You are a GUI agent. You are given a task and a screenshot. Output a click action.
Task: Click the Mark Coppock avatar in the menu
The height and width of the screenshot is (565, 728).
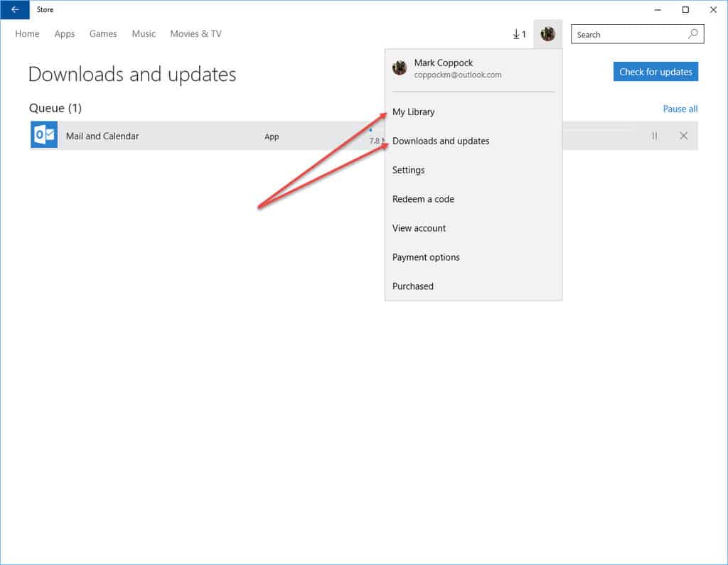[x=400, y=68]
